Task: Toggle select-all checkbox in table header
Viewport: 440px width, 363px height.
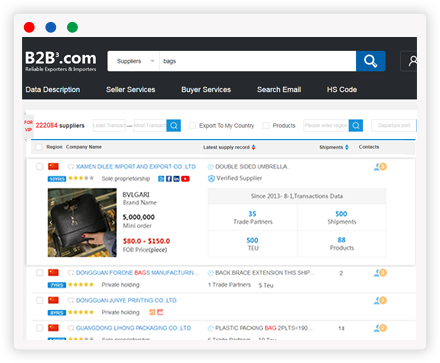Action: (x=39, y=147)
